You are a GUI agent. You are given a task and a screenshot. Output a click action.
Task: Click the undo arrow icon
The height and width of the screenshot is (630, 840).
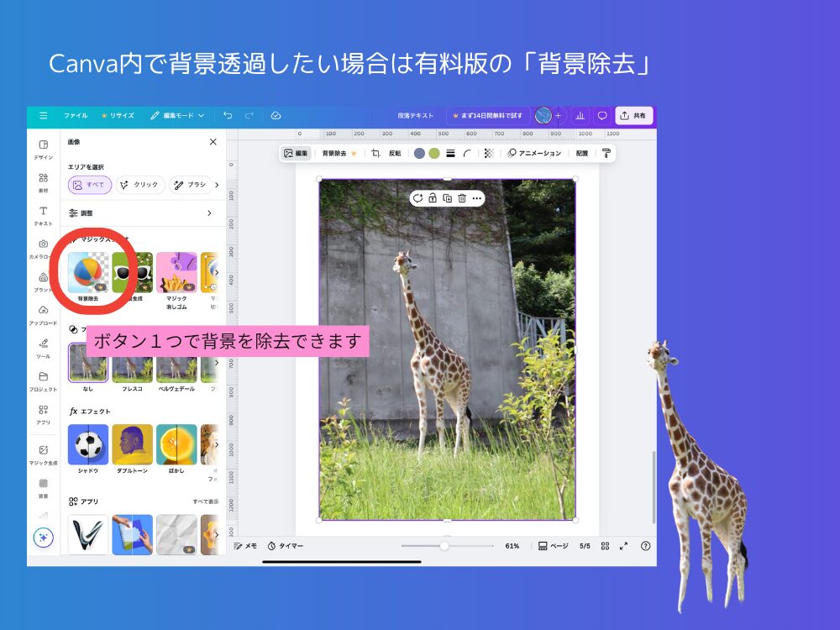(x=228, y=116)
